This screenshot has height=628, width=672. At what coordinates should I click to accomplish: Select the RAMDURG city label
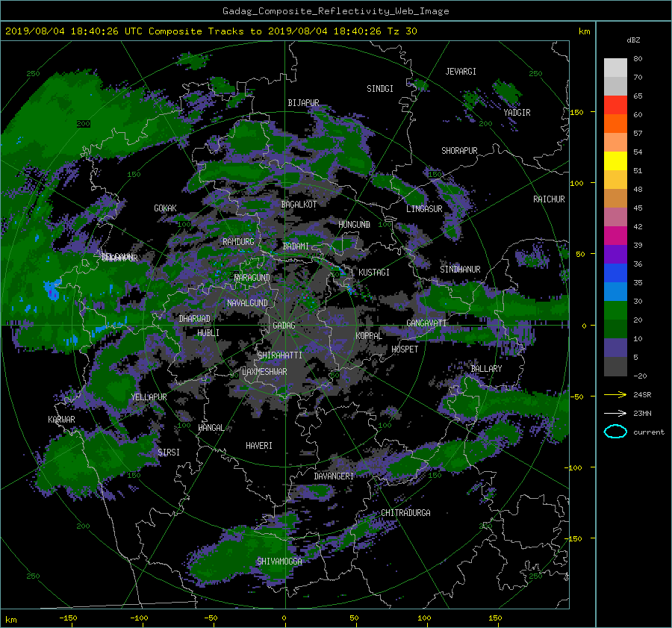238,242
